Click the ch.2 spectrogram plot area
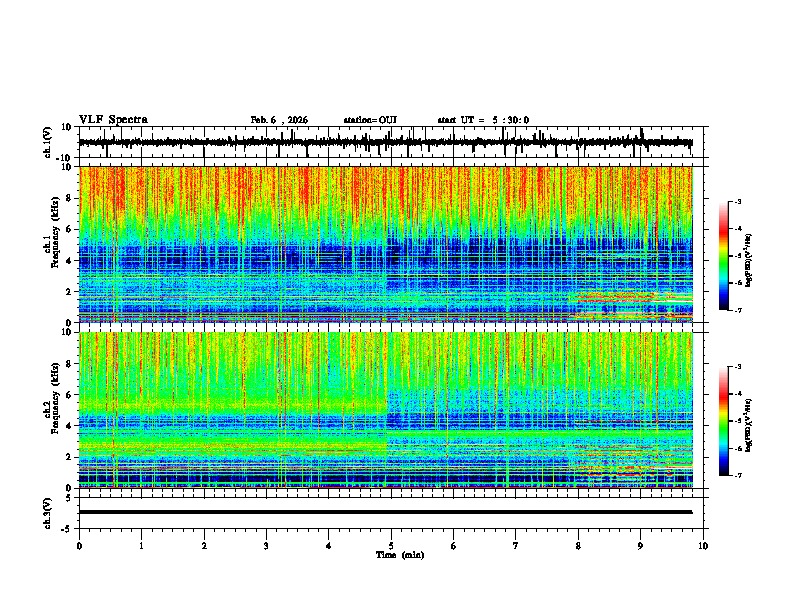 (x=385, y=410)
